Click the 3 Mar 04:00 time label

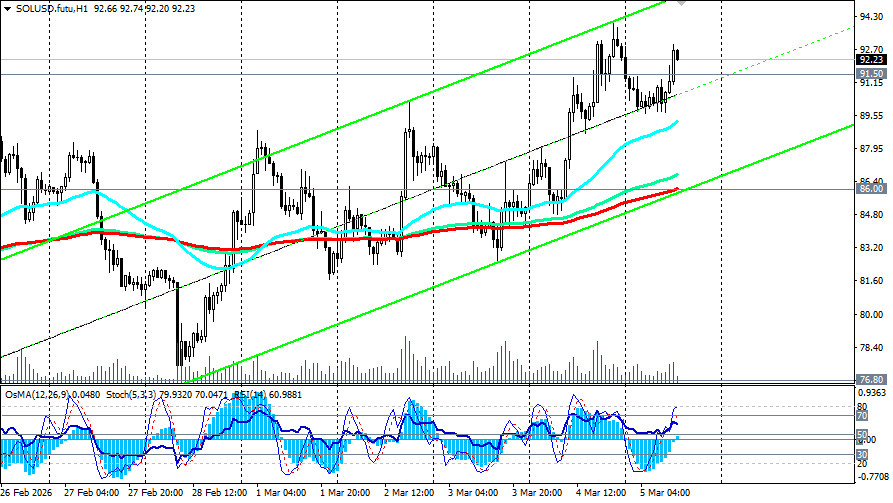(x=473, y=493)
